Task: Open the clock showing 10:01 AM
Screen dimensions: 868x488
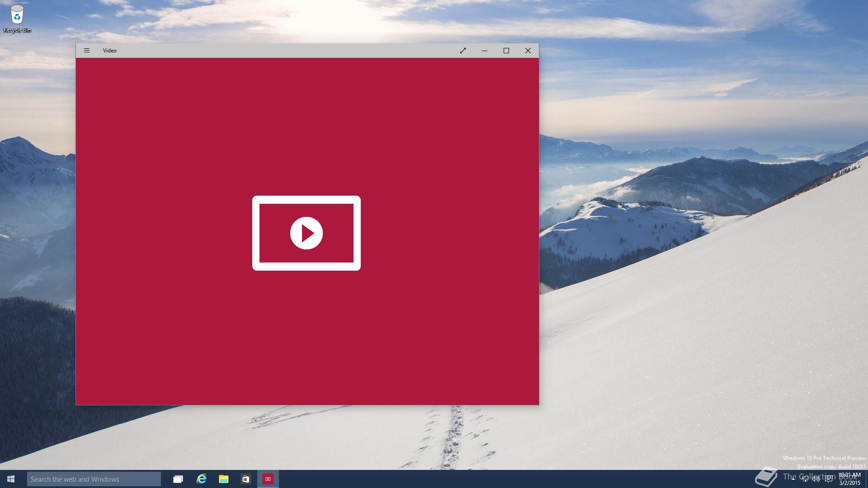Action: coord(850,479)
